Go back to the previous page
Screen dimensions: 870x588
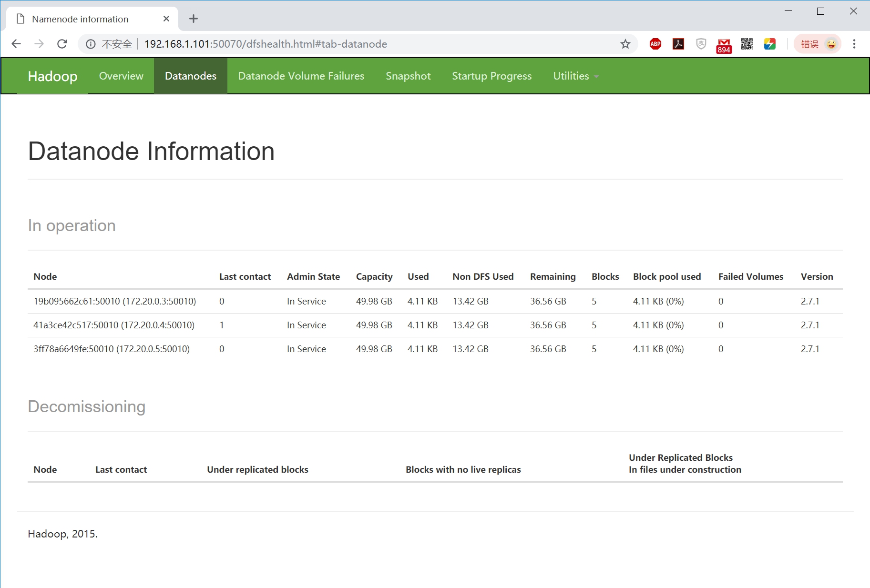(x=16, y=44)
